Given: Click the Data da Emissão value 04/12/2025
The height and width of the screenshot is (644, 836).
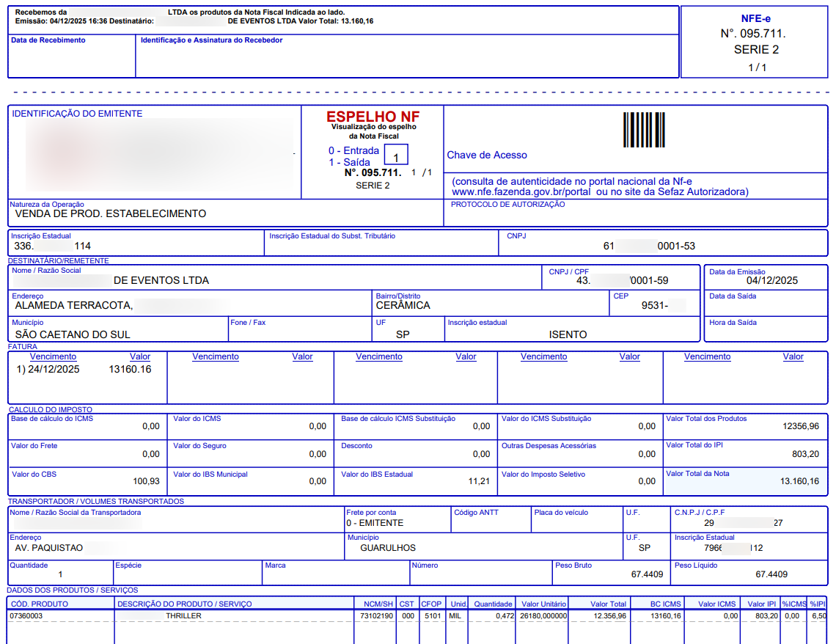Looking at the screenshot, I should pyautogui.click(x=771, y=280).
